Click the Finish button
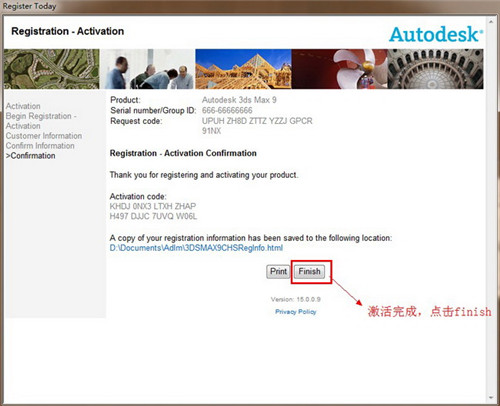The height and width of the screenshot is (406, 500). pyautogui.click(x=309, y=272)
